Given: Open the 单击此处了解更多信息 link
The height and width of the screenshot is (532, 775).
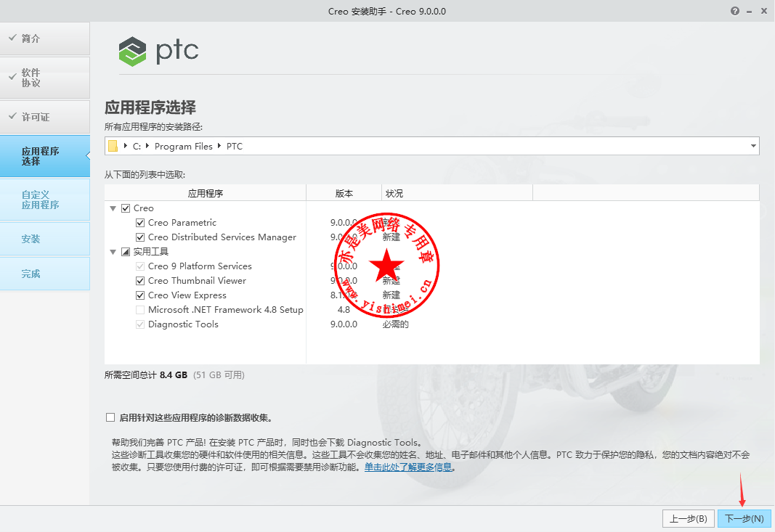Looking at the screenshot, I should (408, 467).
